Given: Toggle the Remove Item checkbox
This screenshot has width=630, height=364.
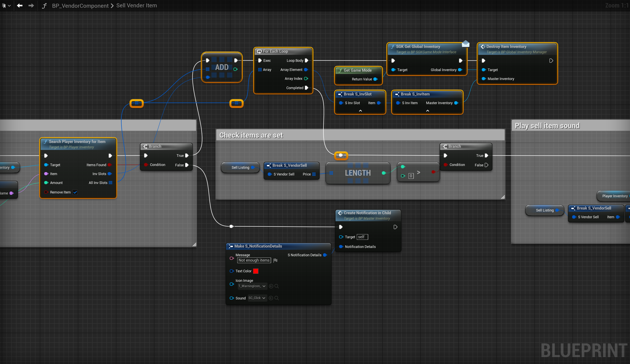Looking at the screenshot, I should click(x=75, y=192).
